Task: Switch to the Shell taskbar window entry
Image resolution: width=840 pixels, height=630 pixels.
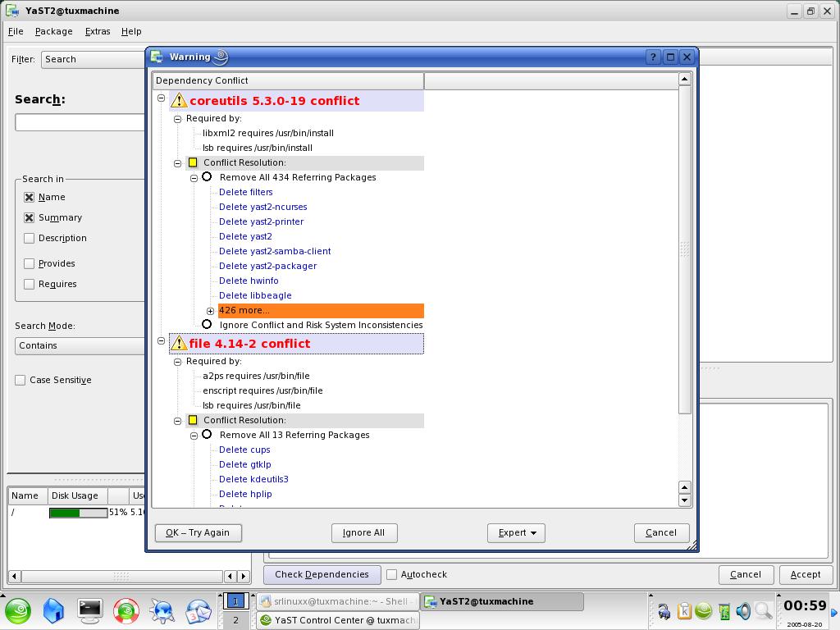Action: pos(337,601)
